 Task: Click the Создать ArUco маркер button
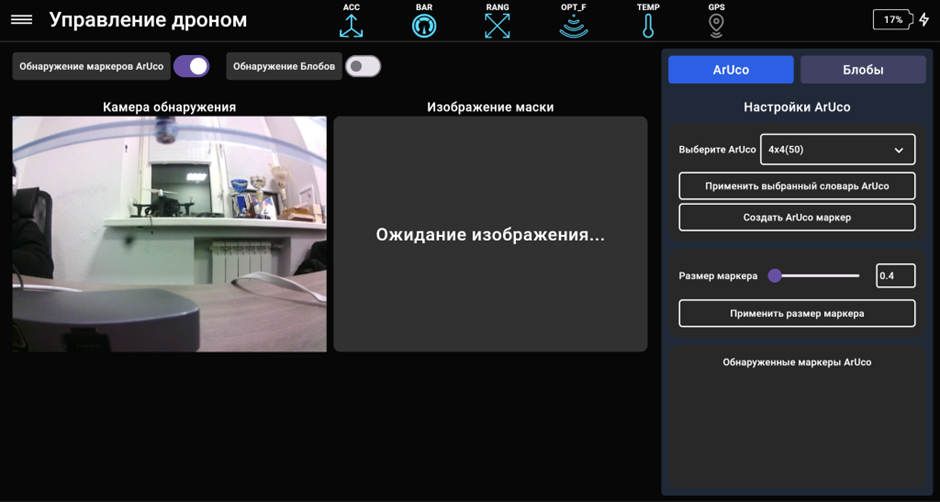pos(797,217)
